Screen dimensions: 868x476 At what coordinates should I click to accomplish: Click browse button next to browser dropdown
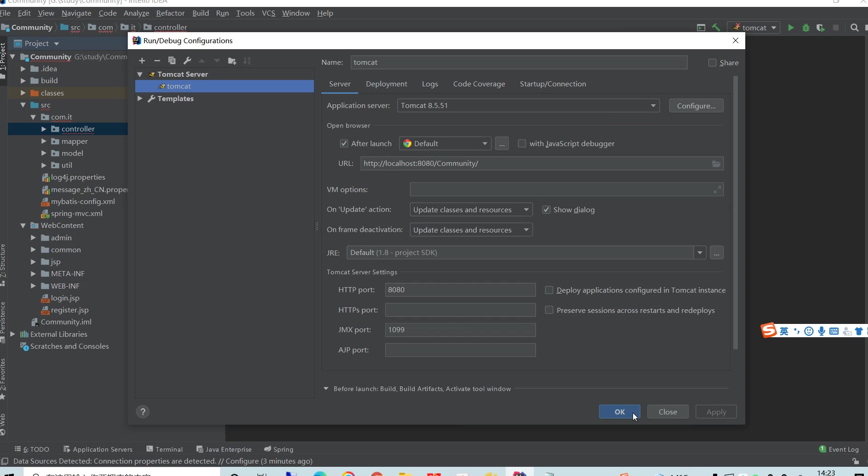(502, 144)
